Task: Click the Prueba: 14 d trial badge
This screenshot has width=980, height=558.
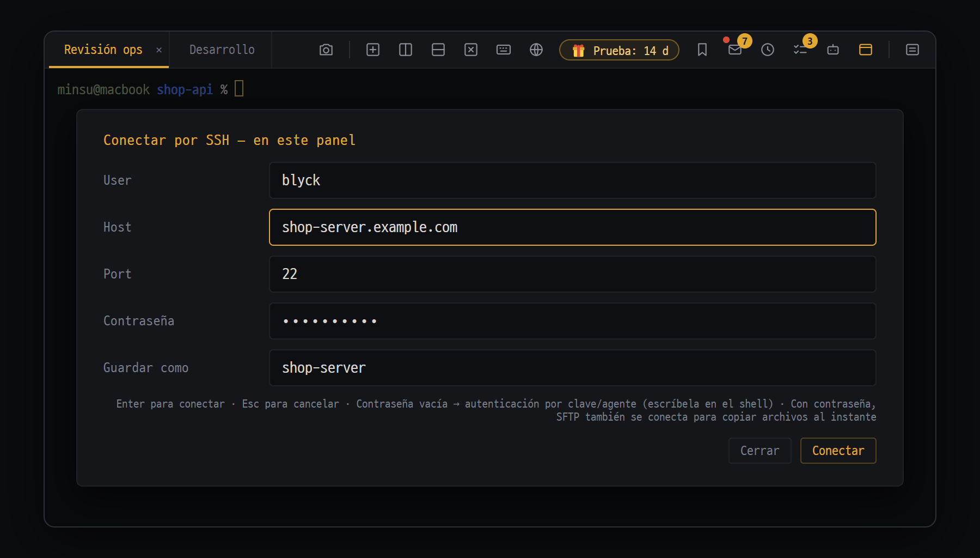Action: [x=620, y=50]
